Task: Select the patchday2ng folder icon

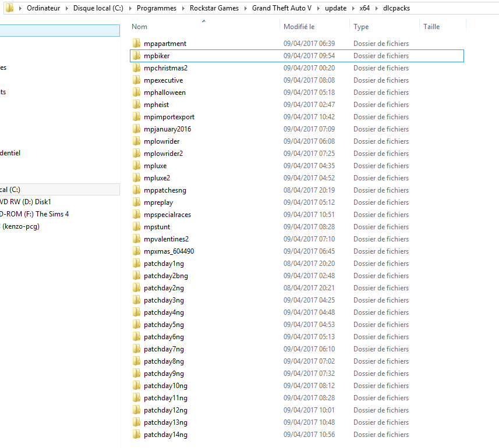Action: 136,287
